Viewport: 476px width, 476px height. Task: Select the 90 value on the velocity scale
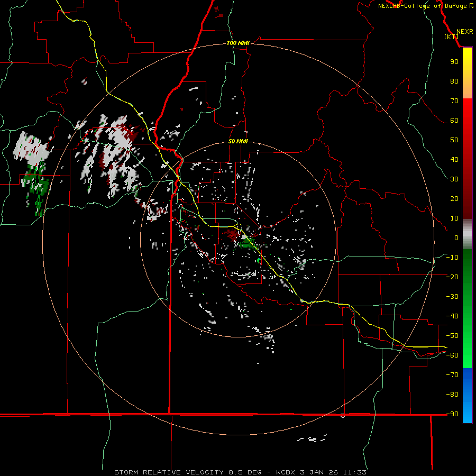pyautogui.click(x=454, y=62)
